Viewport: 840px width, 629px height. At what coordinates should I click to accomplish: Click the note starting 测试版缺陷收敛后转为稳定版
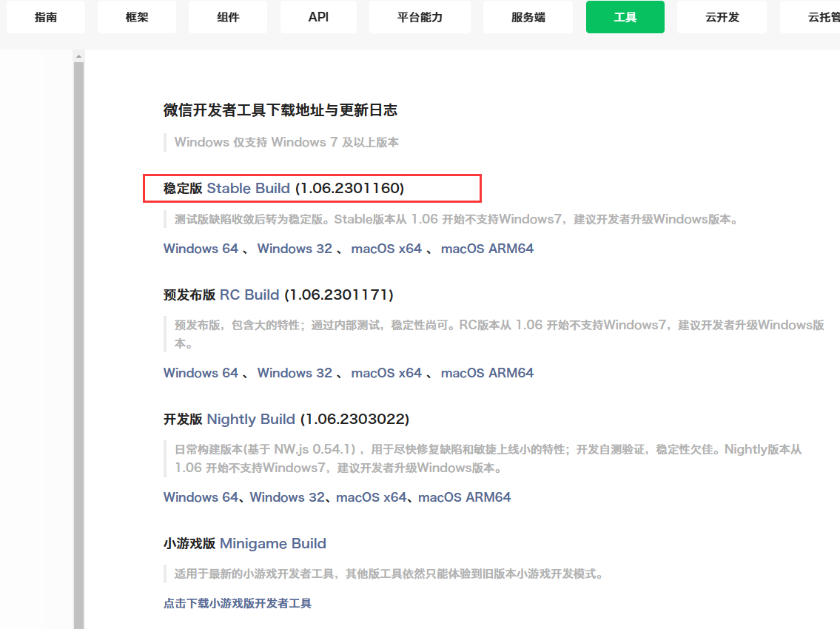[458, 219]
